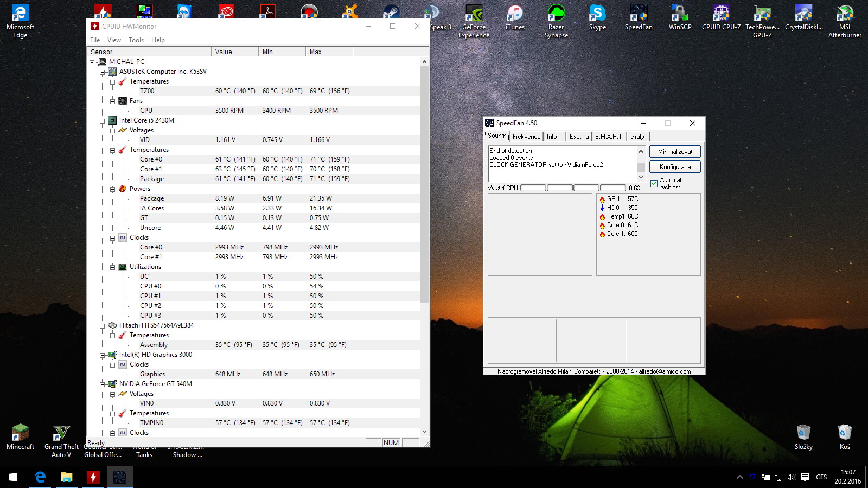The height and width of the screenshot is (488, 868).
Task: Select the TMPIN0 temperature row
Action: tap(253, 423)
